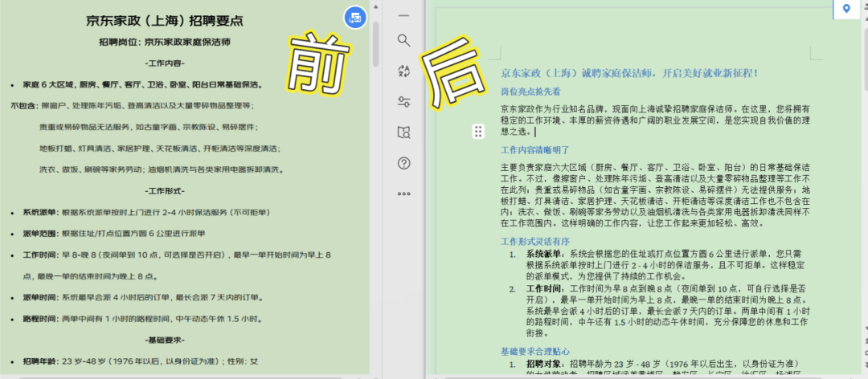
Task: Click the blue title 京东家政（上海）诚聘家庭保洁师
Action: [x=628, y=73]
